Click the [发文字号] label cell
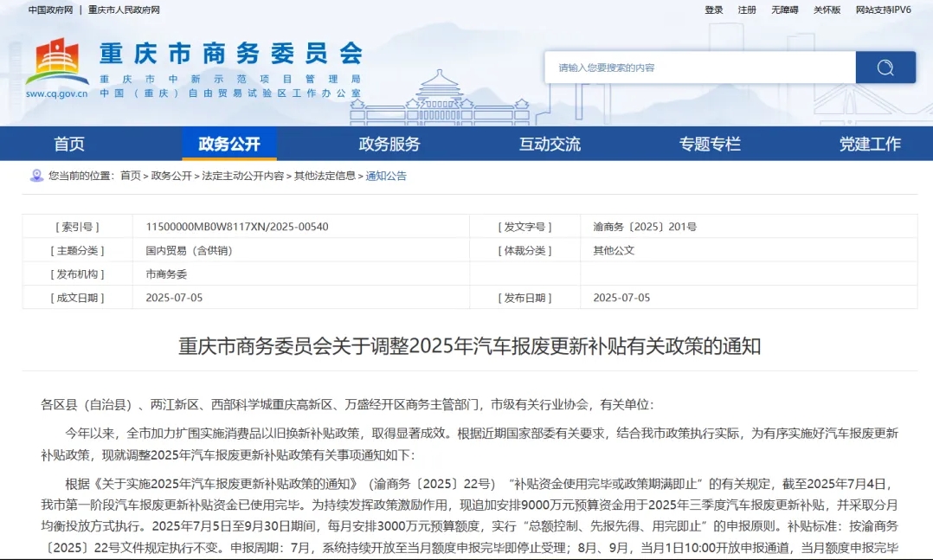This screenshot has height=560, width=933. click(524, 227)
